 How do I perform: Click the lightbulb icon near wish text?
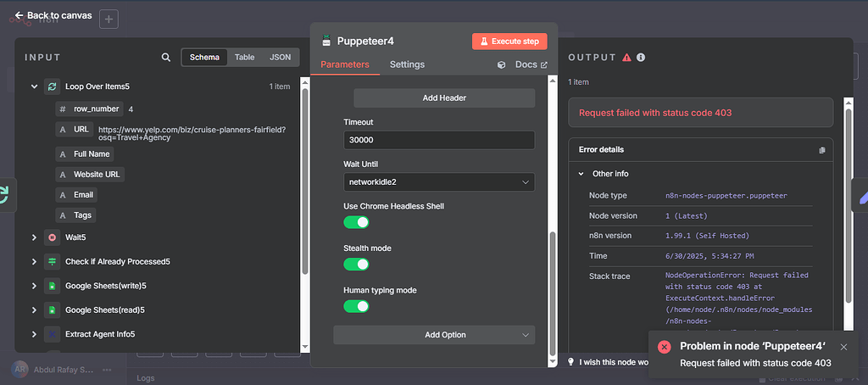[x=570, y=361]
